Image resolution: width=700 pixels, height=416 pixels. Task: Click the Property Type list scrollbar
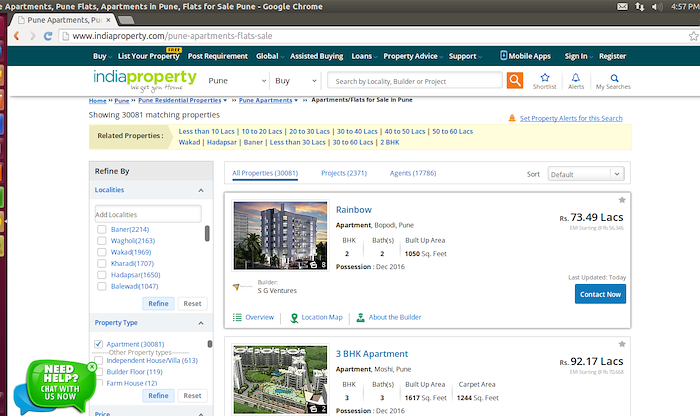(x=209, y=344)
